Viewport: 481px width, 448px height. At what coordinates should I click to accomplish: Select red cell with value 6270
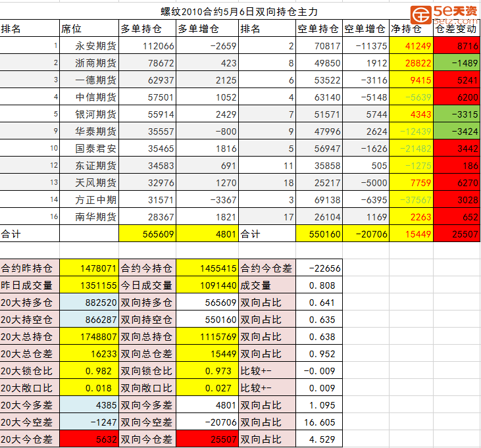457,183
